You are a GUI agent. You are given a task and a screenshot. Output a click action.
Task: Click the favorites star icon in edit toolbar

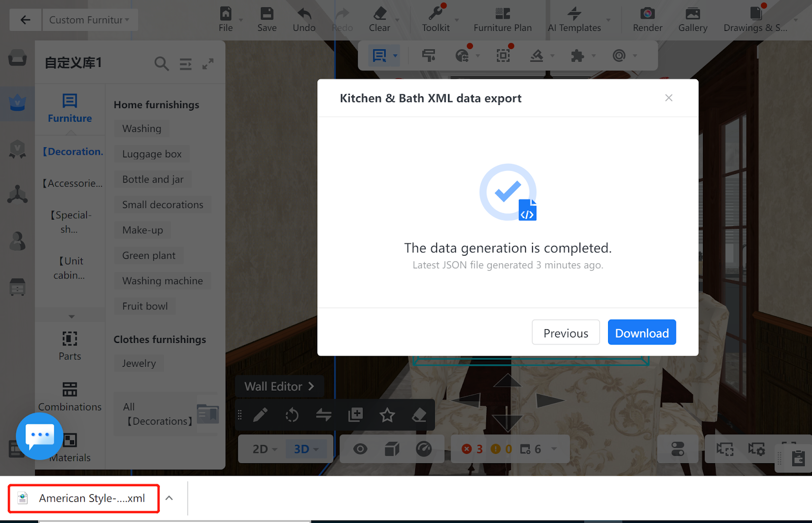(x=387, y=415)
